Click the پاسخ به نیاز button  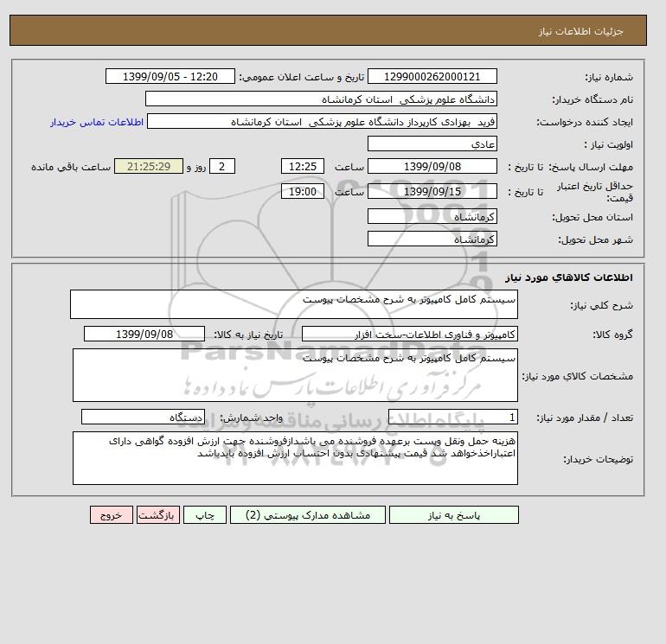point(453,515)
